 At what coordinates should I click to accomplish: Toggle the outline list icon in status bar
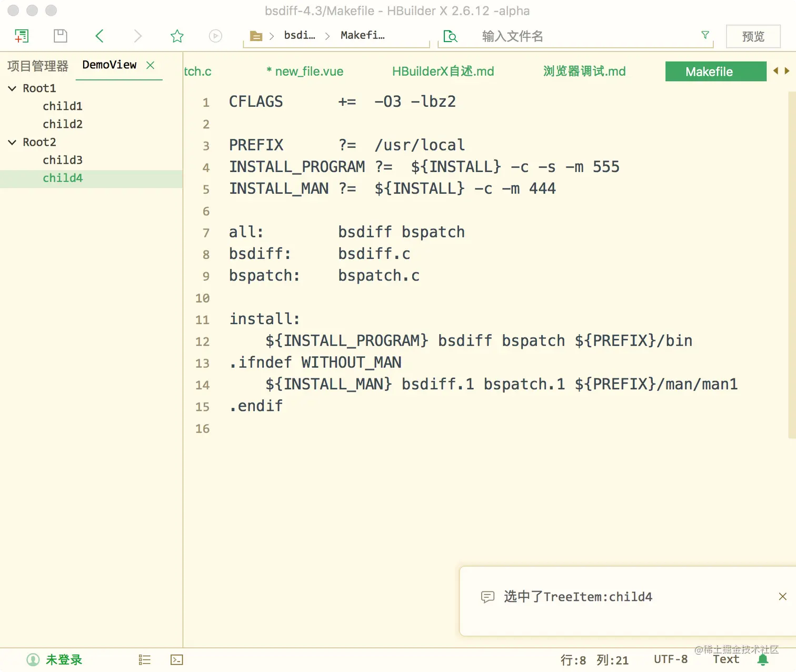[x=145, y=659]
